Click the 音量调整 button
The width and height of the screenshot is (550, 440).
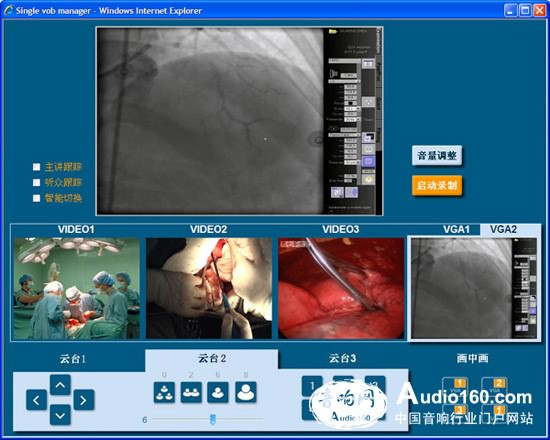(x=437, y=155)
